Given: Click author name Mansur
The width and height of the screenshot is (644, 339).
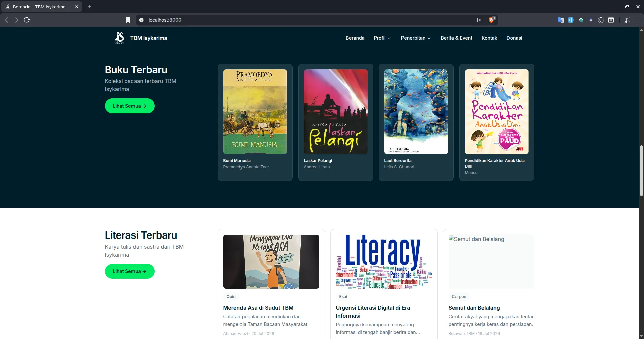Looking at the screenshot, I should coord(472,173).
